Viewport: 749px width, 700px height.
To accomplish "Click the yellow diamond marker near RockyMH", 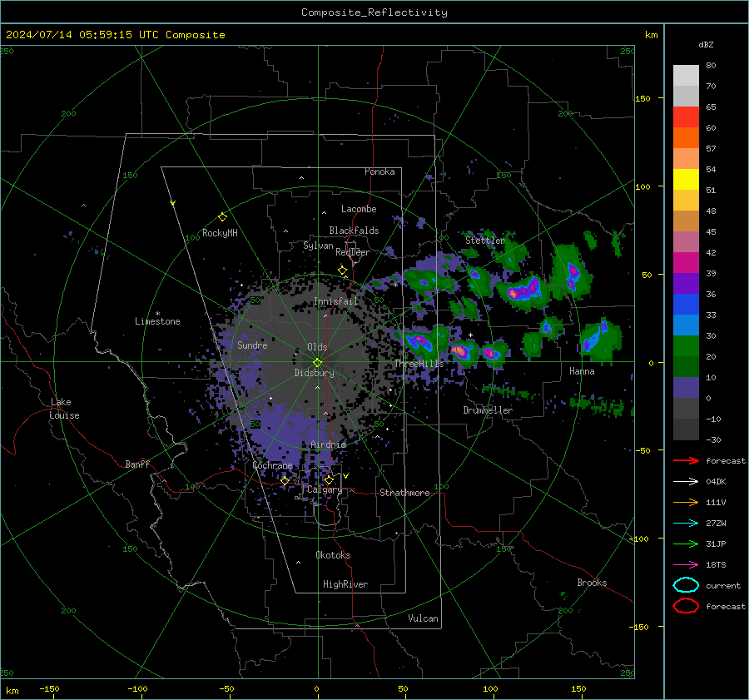I will [222, 217].
